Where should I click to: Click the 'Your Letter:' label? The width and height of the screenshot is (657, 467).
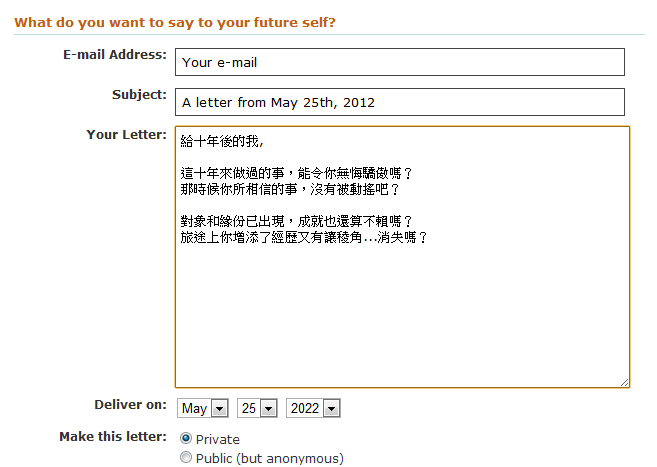pyautogui.click(x=126, y=134)
